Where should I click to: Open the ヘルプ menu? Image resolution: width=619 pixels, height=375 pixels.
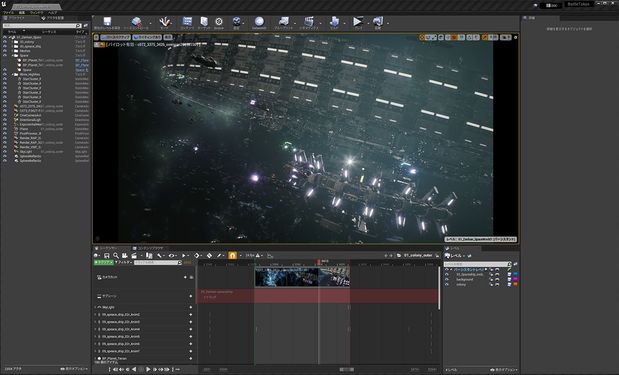click(x=53, y=13)
